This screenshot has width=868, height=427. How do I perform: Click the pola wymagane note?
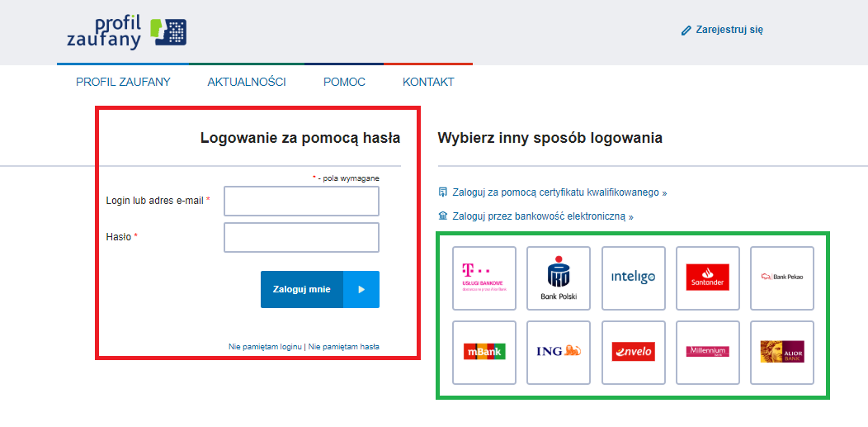(346, 178)
